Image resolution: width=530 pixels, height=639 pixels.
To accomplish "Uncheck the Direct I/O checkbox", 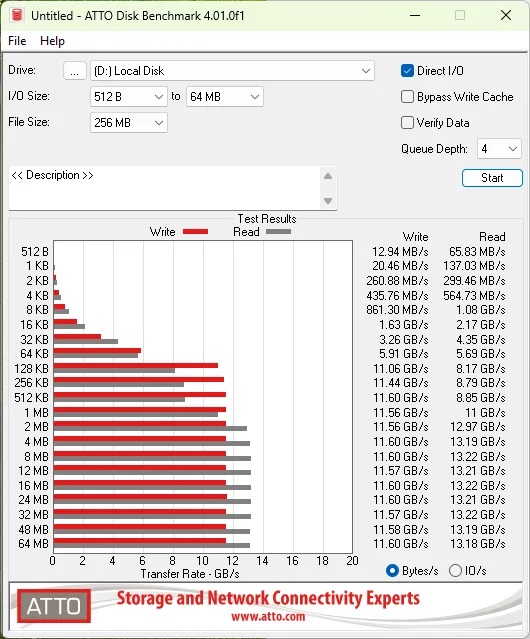I will pos(407,71).
